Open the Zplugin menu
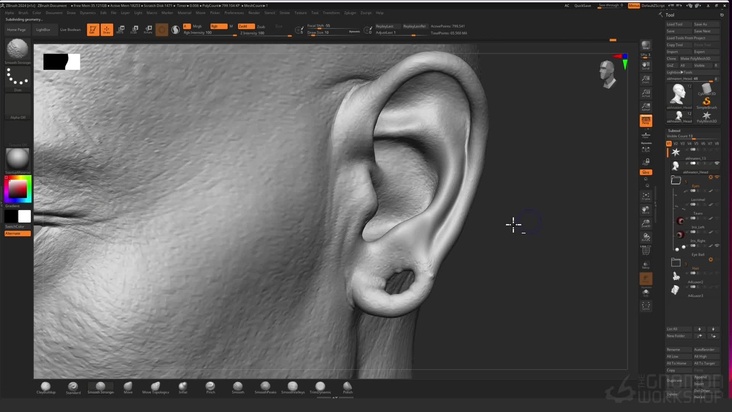 point(350,13)
